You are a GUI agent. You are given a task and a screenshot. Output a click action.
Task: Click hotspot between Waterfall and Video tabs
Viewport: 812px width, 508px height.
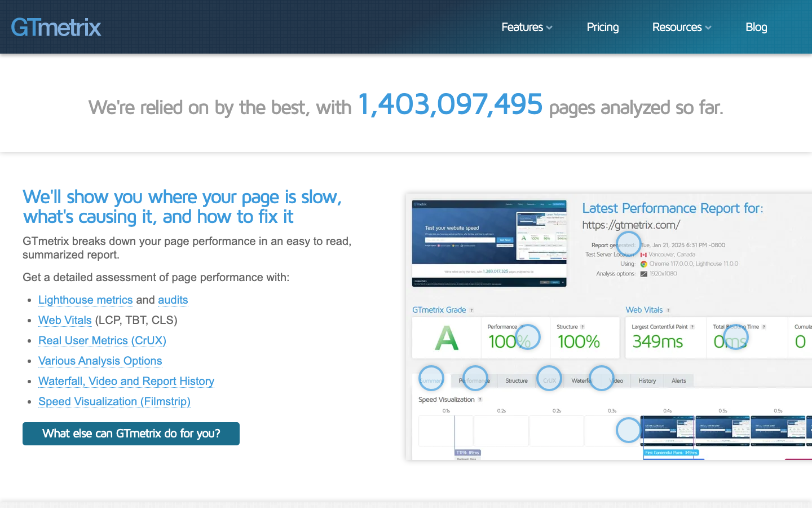[x=601, y=379]
